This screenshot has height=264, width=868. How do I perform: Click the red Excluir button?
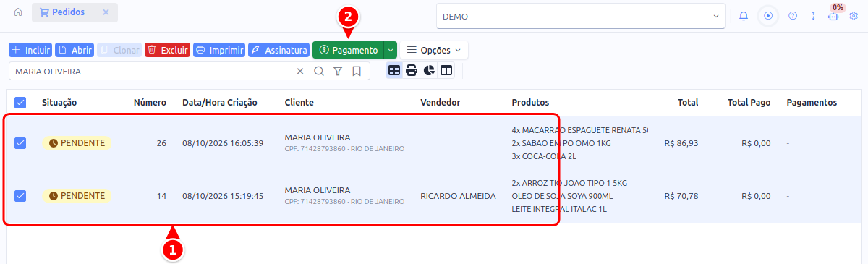click(x=167, y=50)
